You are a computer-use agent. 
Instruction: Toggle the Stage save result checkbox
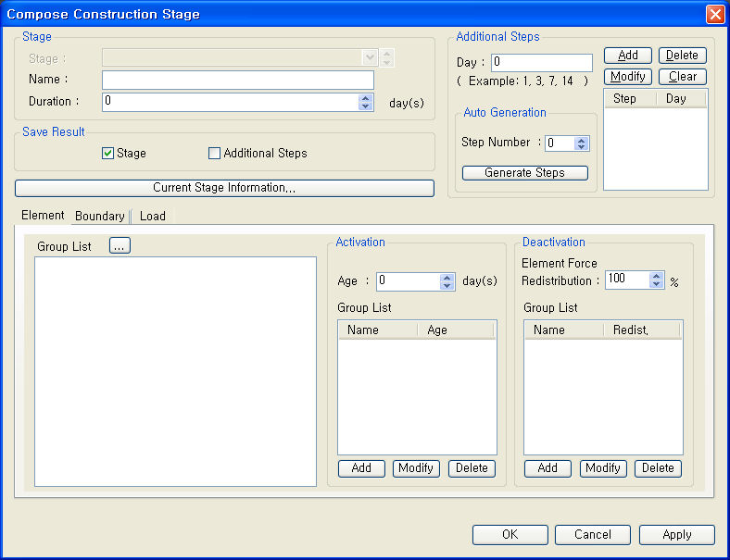(107, 153)
